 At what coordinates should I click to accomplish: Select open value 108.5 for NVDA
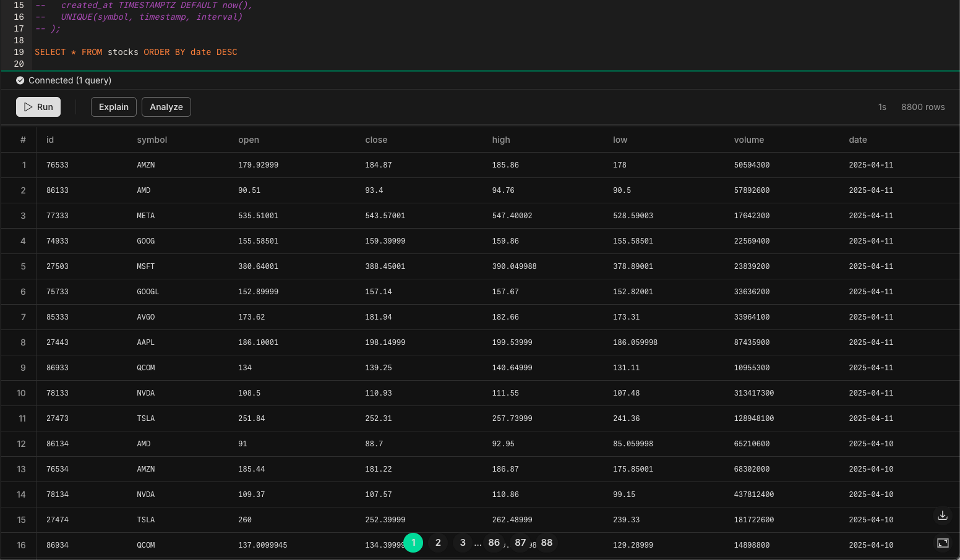click(x=249, y=393)
